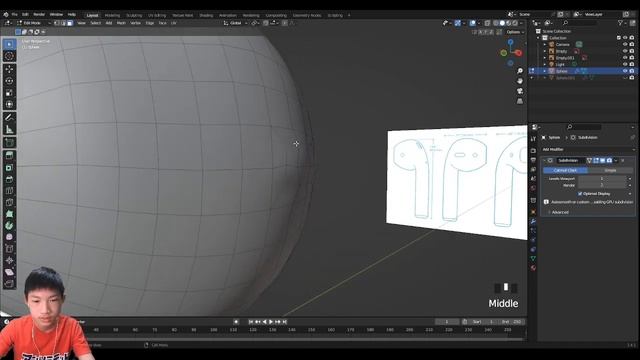
Task: Toggle X-ray display in viewport header
Action: tap(487, 23)
